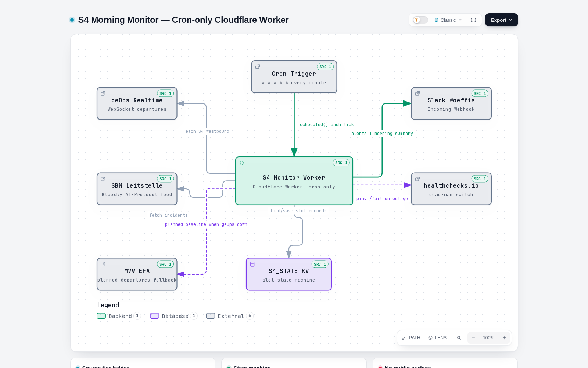The width and height of the screenshot is (588, 368).
Task: Open the SRC 1 badge on healthchecks.io
Action: pyautogui.click(x=480, y=179)
